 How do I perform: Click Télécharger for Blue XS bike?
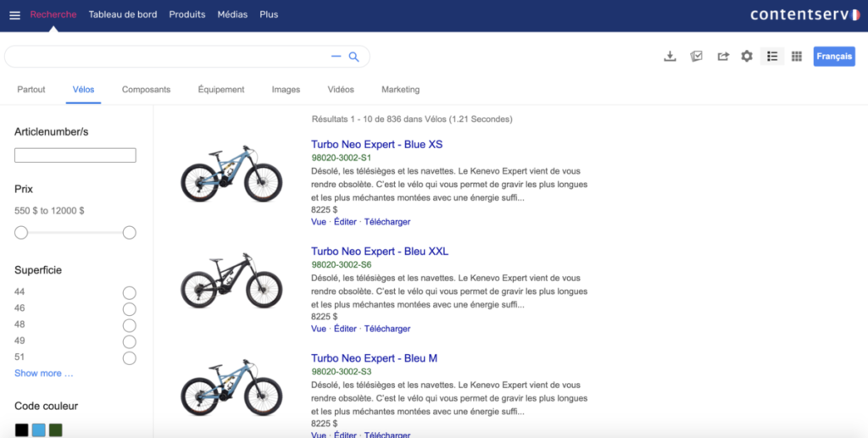[x=387, y=222]
